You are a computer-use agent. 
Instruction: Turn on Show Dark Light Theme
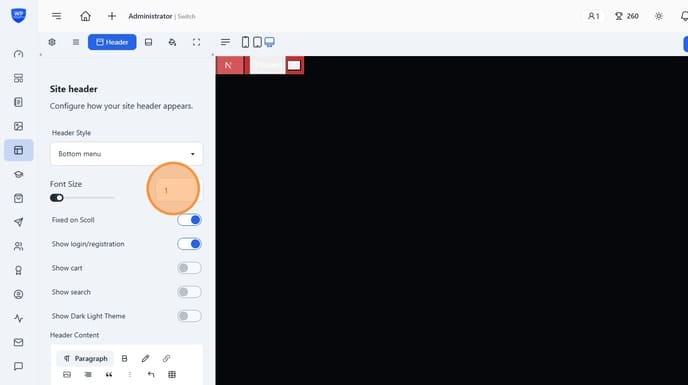click(x=190, y=316)
